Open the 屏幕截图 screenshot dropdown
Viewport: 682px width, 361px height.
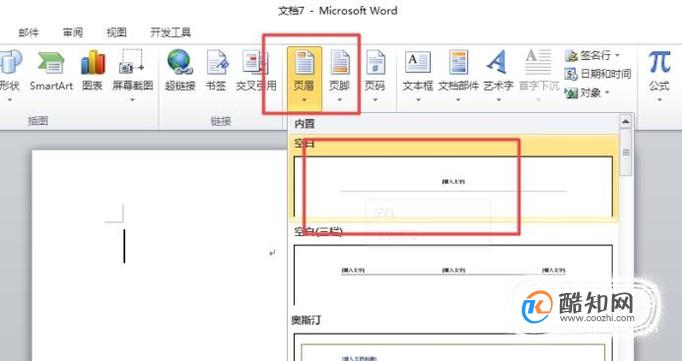pos(133,100)
